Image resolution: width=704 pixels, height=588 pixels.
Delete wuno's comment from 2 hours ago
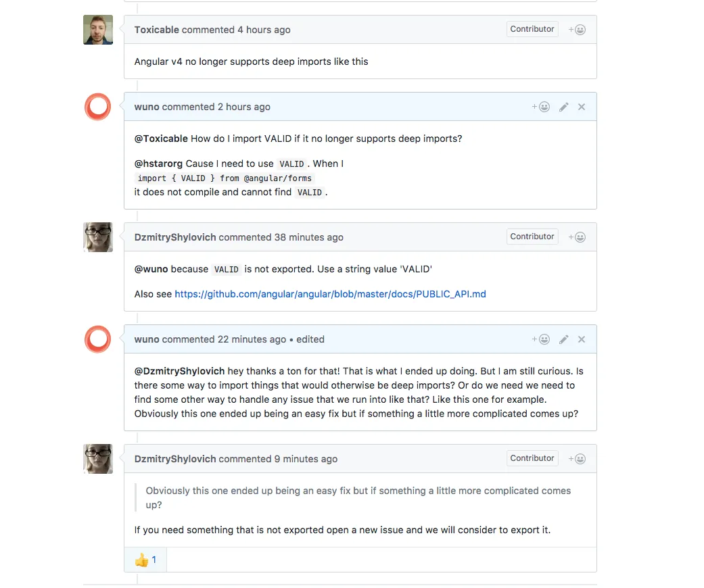pyautogui.click(x=582, y=107)
